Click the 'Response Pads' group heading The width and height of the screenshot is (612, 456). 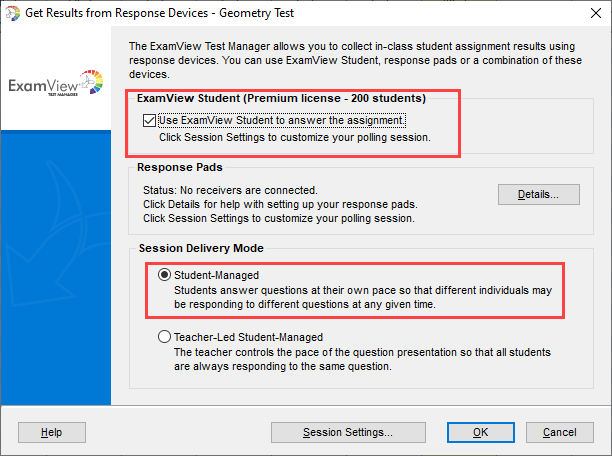coord(180,167)
